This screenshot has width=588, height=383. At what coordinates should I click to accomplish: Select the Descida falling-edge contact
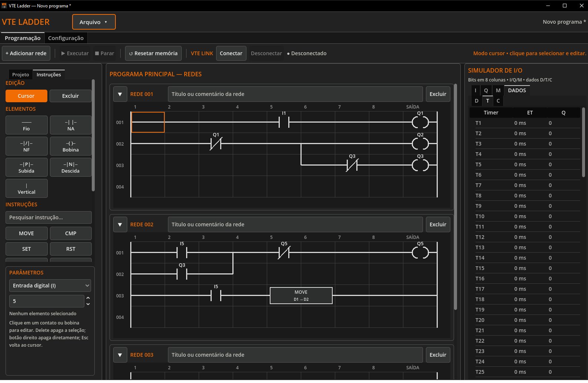(71, 167)
